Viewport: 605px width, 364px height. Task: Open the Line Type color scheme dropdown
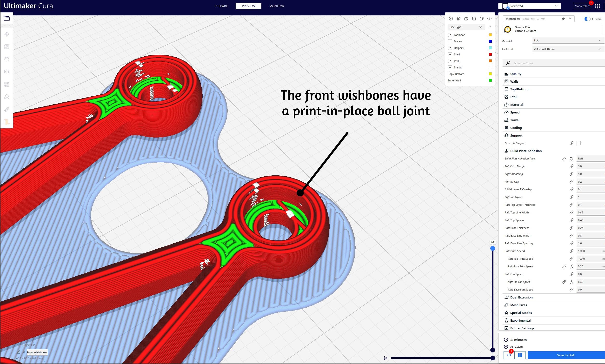(466, 27)
